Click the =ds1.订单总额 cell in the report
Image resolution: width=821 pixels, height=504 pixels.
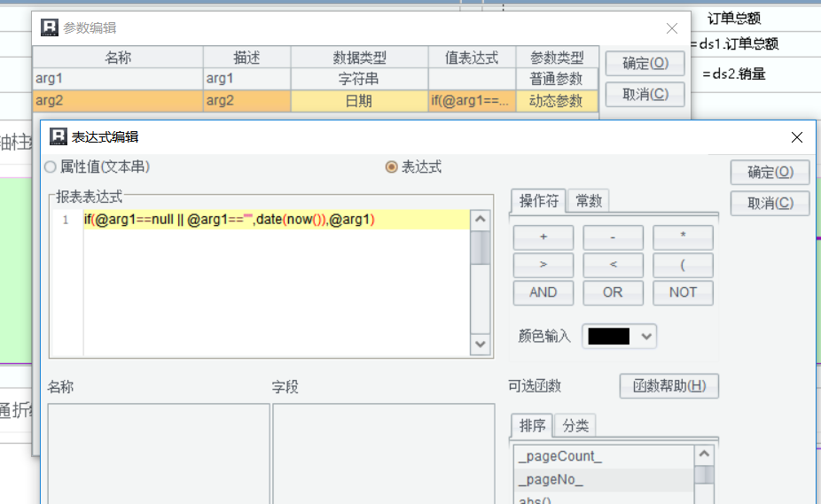(734, 44)
